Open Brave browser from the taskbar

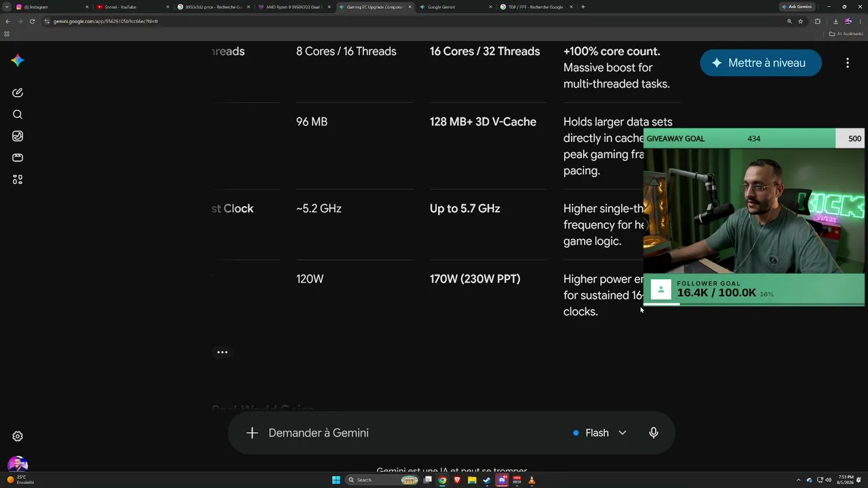click(x=457, y=481)
